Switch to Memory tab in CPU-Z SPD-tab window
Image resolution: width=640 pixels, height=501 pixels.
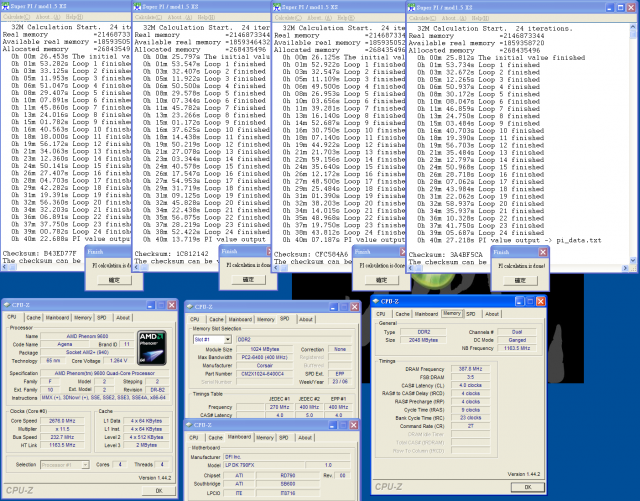(x=265, y=319)
